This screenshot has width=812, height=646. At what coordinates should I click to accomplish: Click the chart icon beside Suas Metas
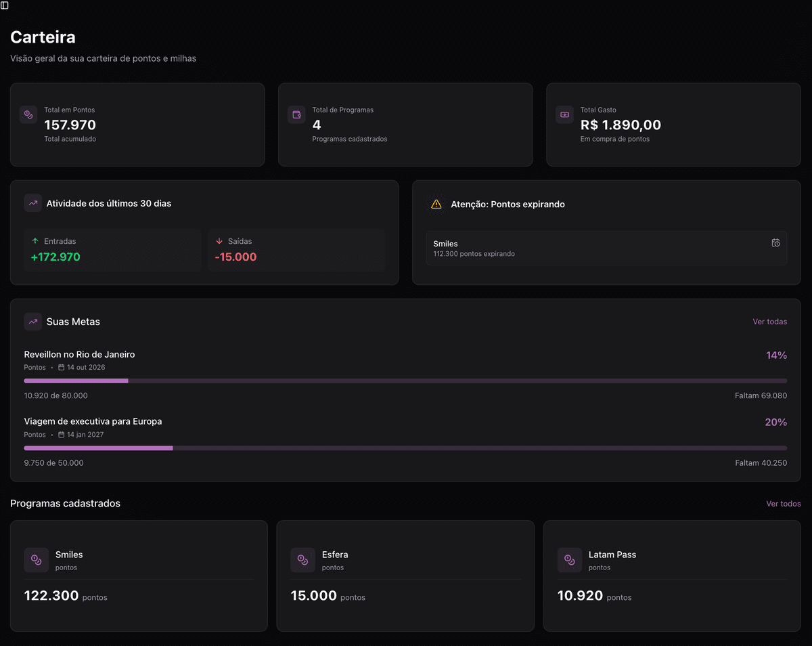pyautogui.click(x=32, y=321)
